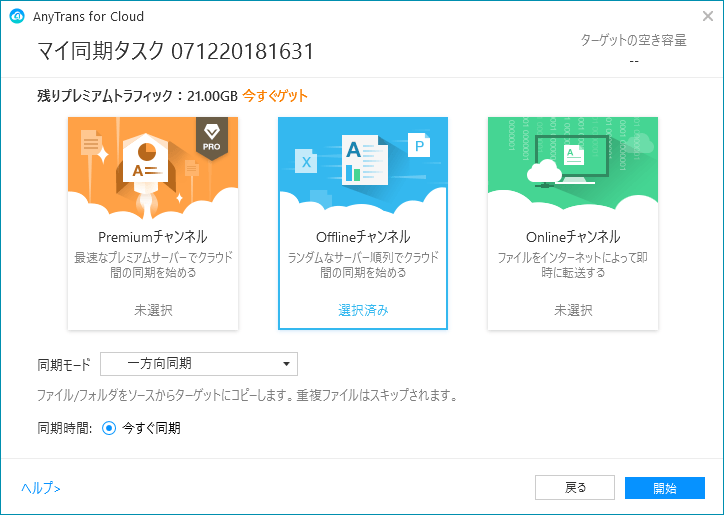Click the P document icon in Offline card
This screenshot has width=724, height=515.
pos(419,145)
